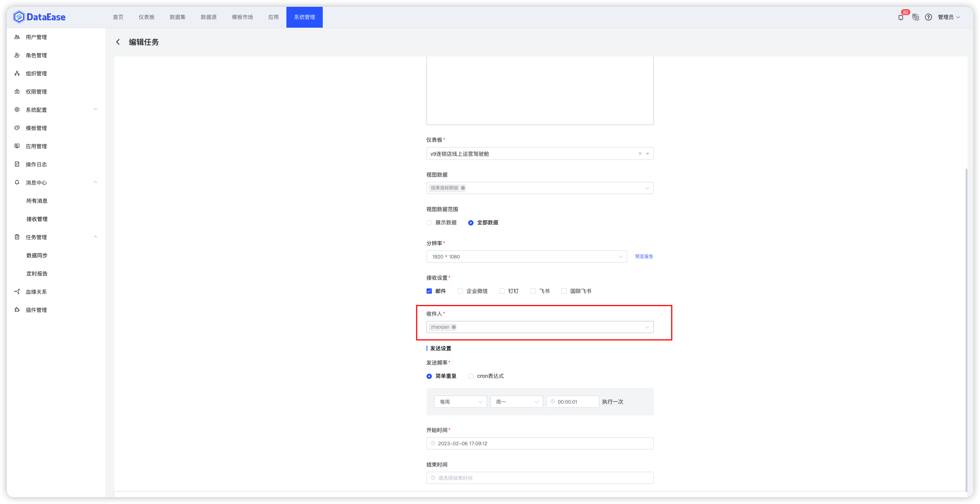The image size is (980, 504).
Task: Uncheck the 邮件 checkbox
Action: [429, 291]
